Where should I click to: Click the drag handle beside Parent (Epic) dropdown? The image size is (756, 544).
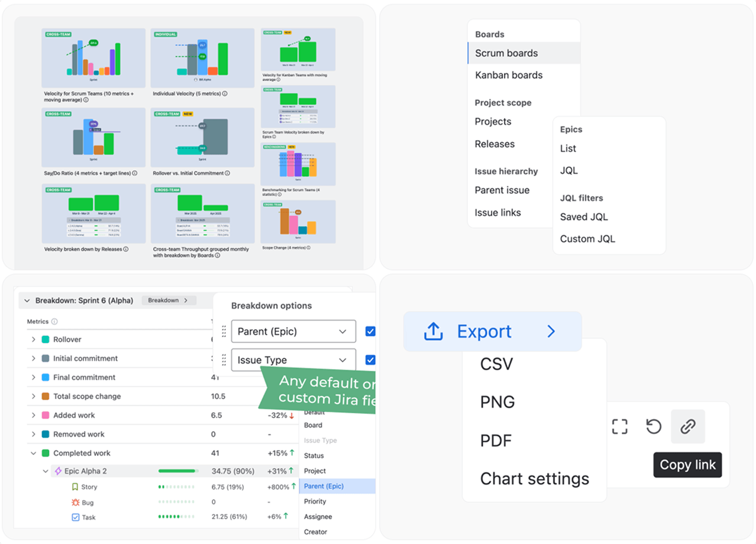click(224, 332)
